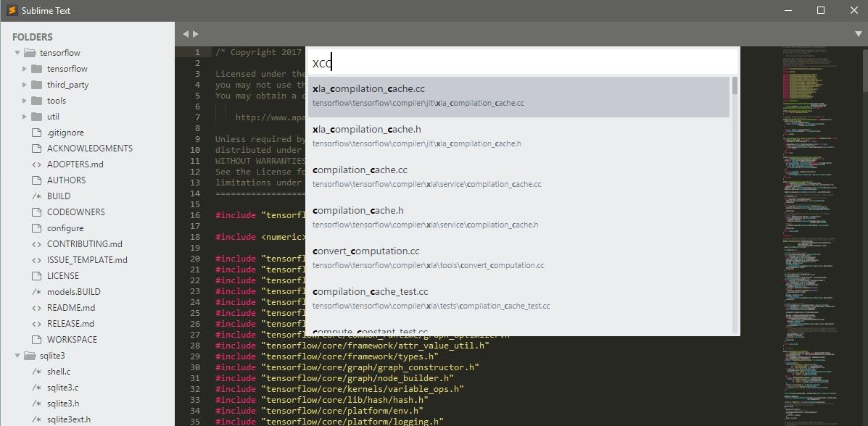
Task: Open ADOPTERS.md in the sidebar
Action: click(x=75, y=164)
